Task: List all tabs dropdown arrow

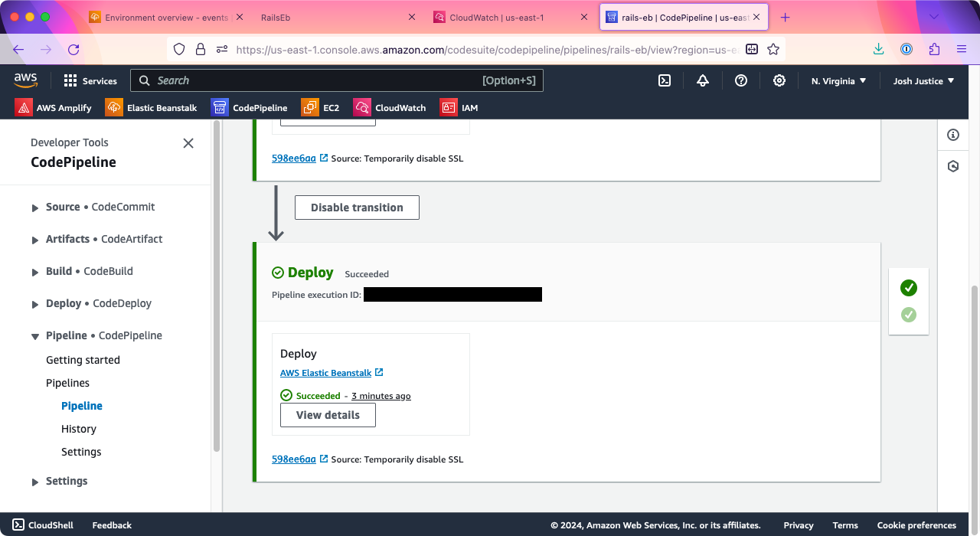Action: click(934, 17)
